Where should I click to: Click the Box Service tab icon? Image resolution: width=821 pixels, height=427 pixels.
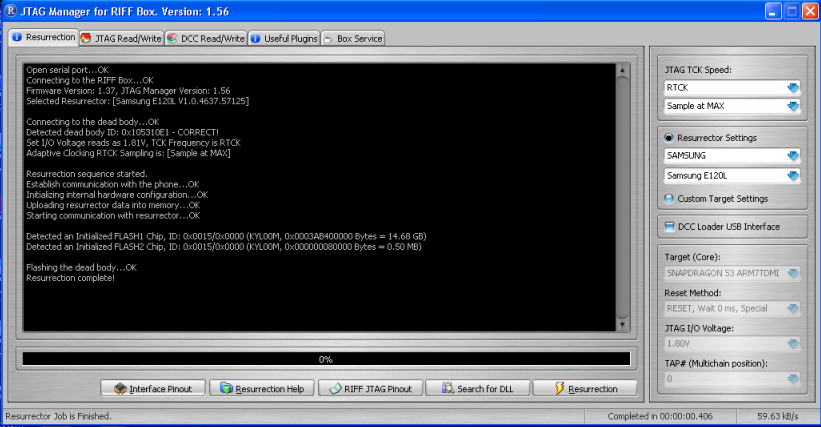(x=328, y=39)
